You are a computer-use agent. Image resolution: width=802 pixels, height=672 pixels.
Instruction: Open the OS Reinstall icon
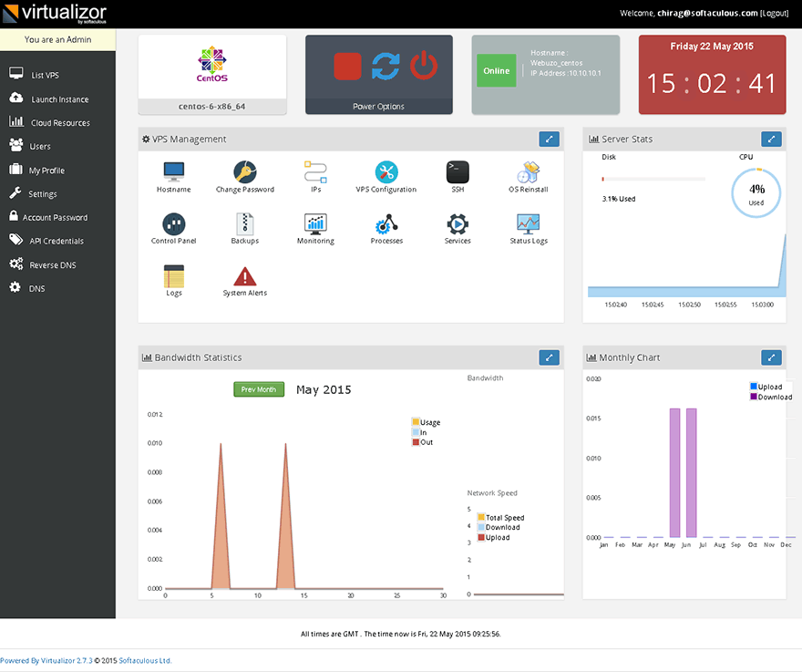tap(528, 171)
